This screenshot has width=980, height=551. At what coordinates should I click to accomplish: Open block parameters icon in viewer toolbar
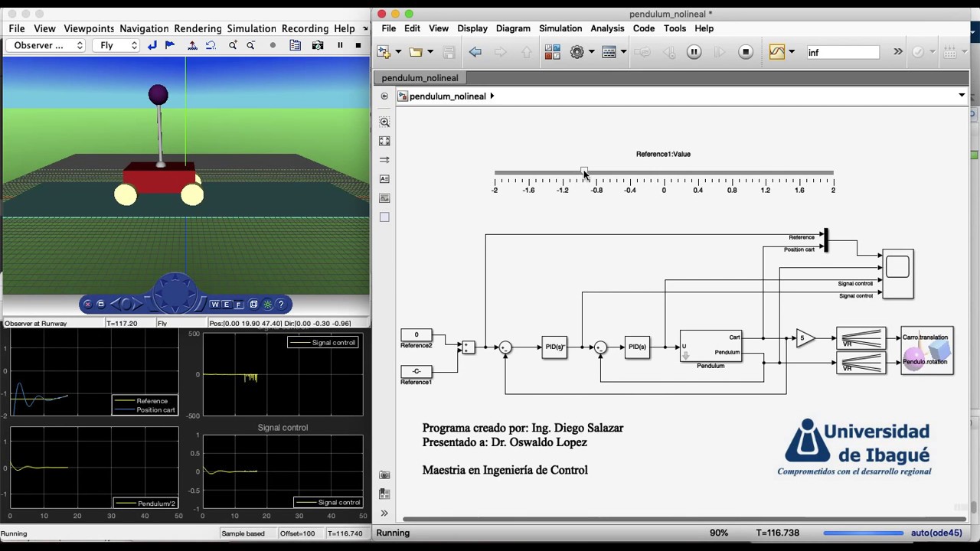(295, 46)
